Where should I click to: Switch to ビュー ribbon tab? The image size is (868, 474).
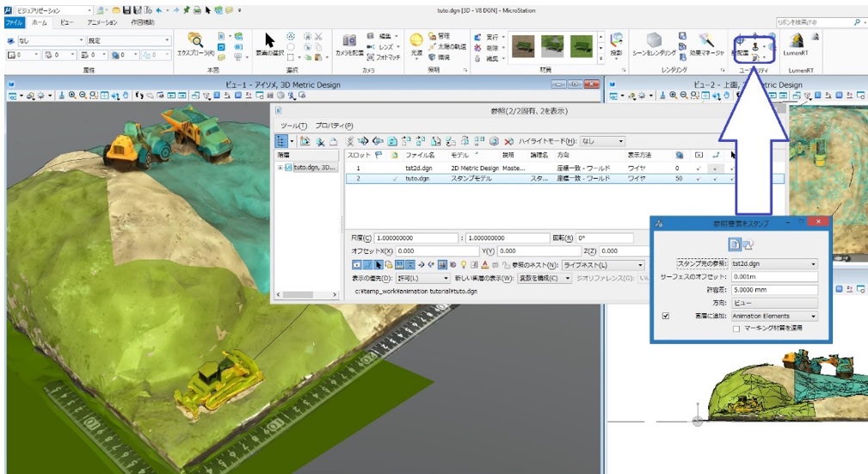coord(66,22)
